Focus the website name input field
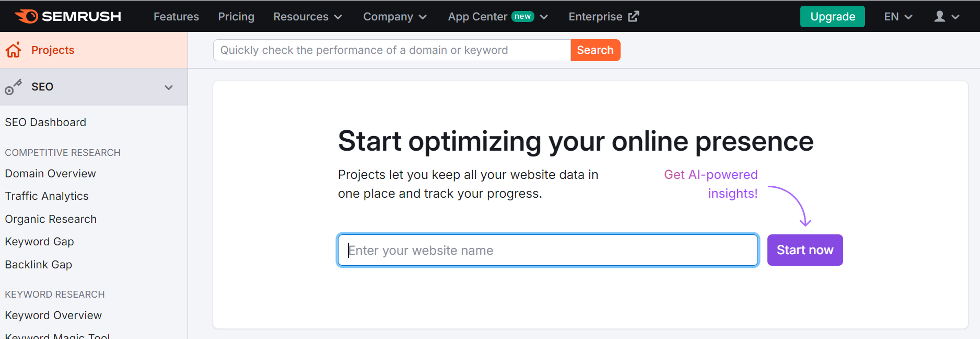Viewport: 980px width, 339px height. pyautogui.click(x=548, y=250)
